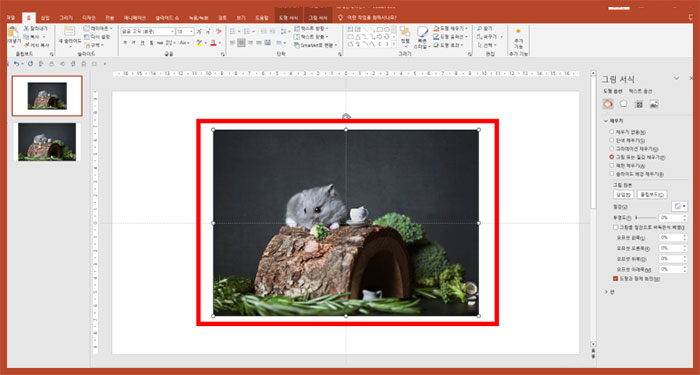Screen dimensions: 700x375
Task: Open the Design ribbon tab
Action: tap(89, 18)
